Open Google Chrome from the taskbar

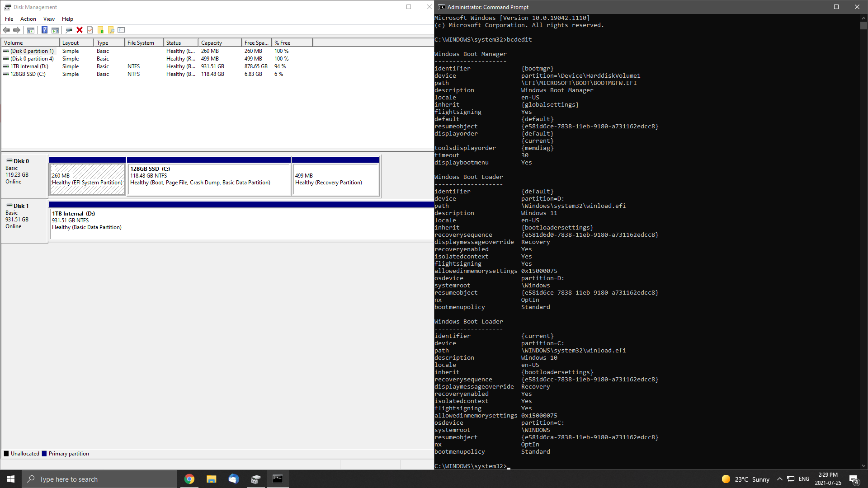(189, 479)
